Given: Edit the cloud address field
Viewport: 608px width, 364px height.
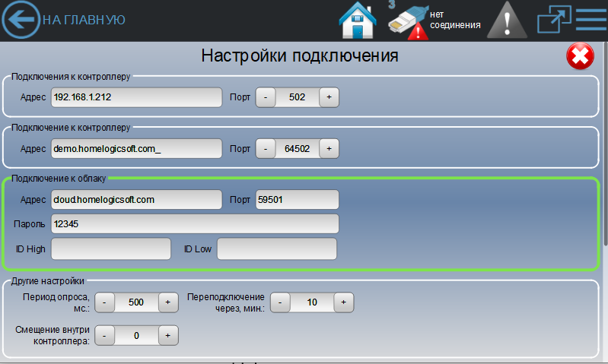Looking at the screenshot, I should click(136, 200).
